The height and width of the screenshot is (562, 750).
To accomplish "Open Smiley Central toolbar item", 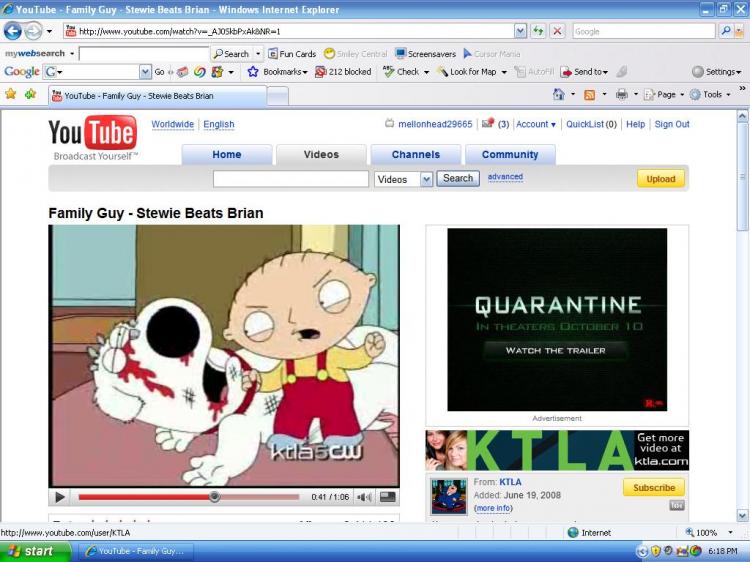I will point(355,54).
